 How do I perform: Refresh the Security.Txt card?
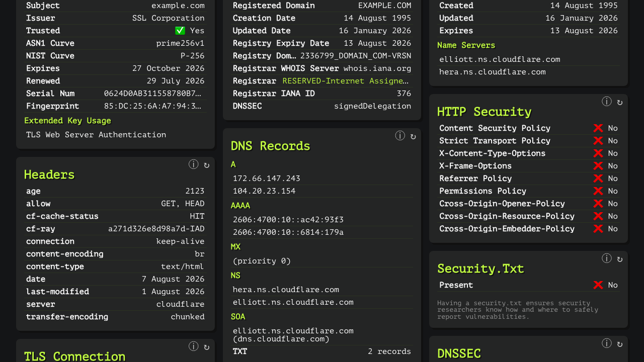(620, 259)
